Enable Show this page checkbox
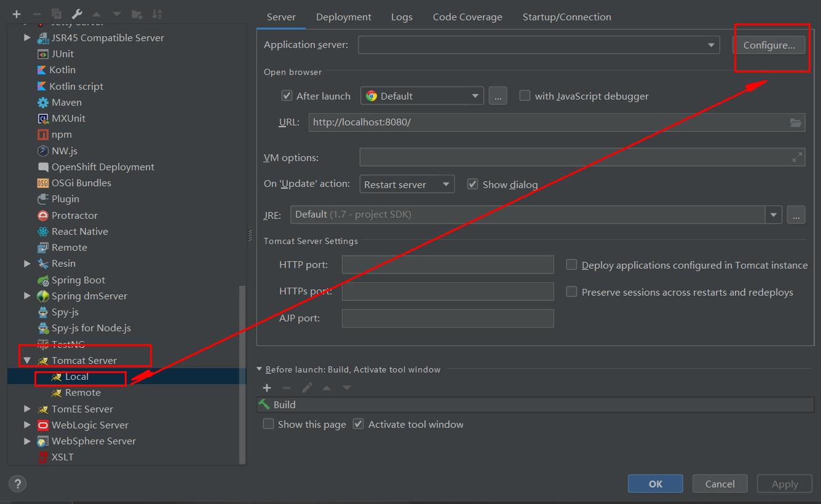This screenshot has width=821, height=504. click(x=268, y=424)
